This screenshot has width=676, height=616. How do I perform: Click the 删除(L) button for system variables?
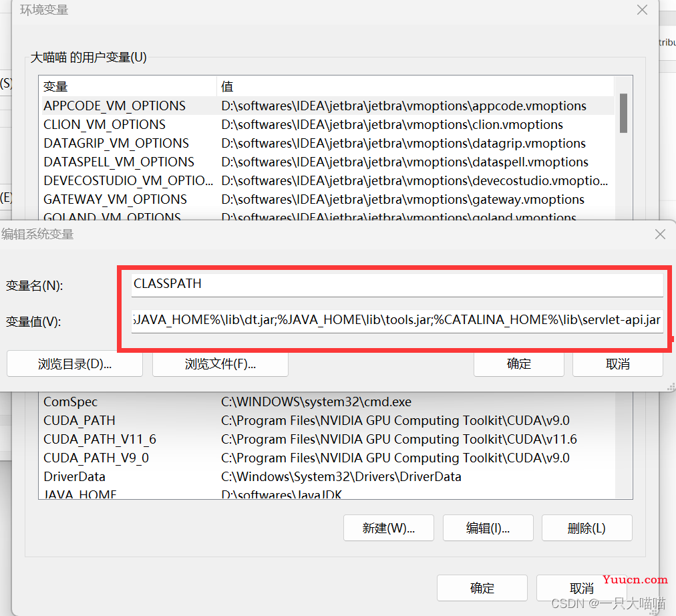pos(586,528)
